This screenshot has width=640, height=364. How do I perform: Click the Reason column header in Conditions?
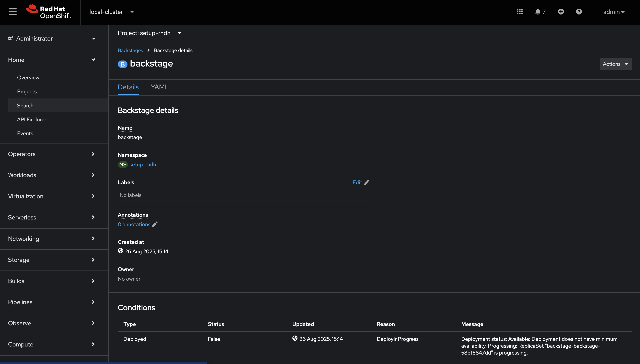(386, 324)
